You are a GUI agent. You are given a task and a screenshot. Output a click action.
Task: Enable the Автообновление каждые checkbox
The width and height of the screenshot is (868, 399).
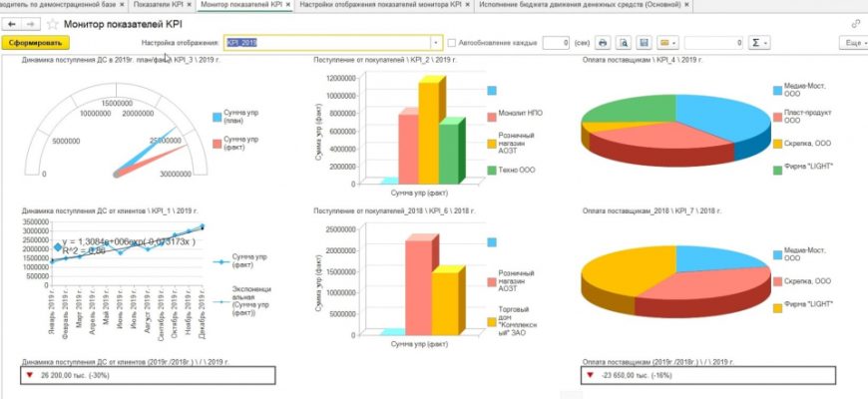(452, 44)
